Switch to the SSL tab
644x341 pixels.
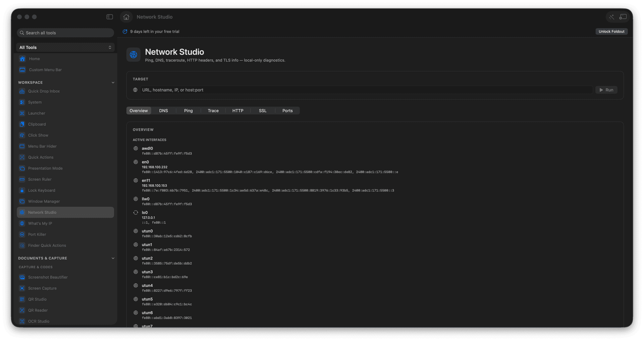coord(263,111)
